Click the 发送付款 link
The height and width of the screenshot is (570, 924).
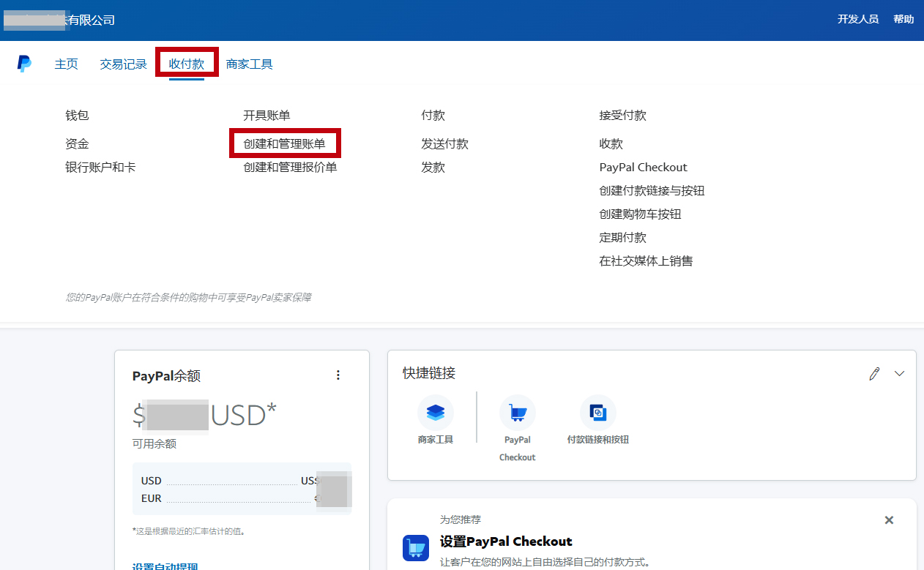(x=445, y=144)
